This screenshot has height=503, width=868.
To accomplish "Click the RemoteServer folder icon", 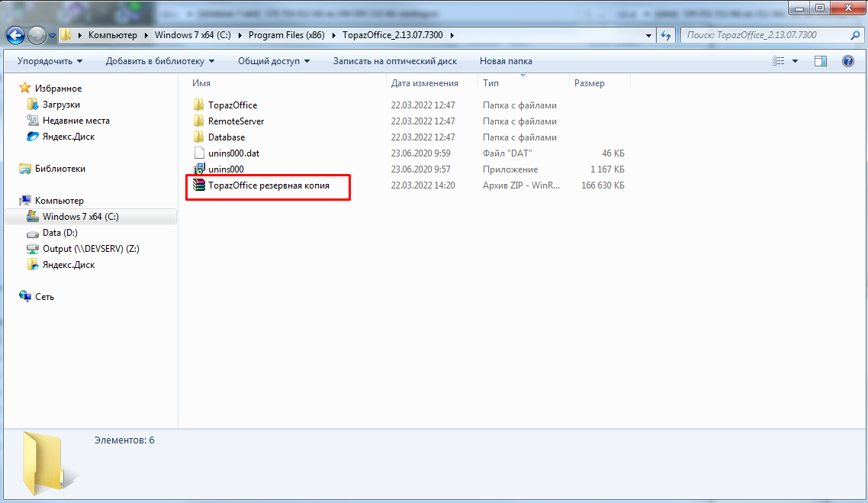I will click(x=199, y=121).
